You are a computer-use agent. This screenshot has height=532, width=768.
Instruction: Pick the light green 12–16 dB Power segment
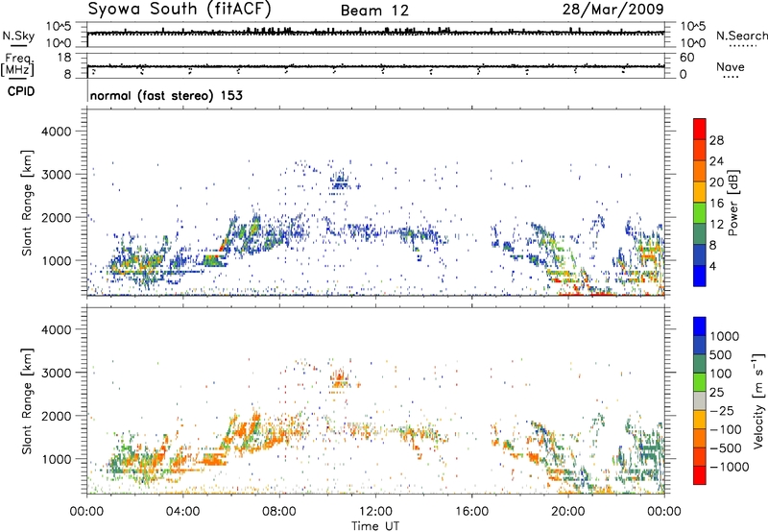tap(700, 212)
